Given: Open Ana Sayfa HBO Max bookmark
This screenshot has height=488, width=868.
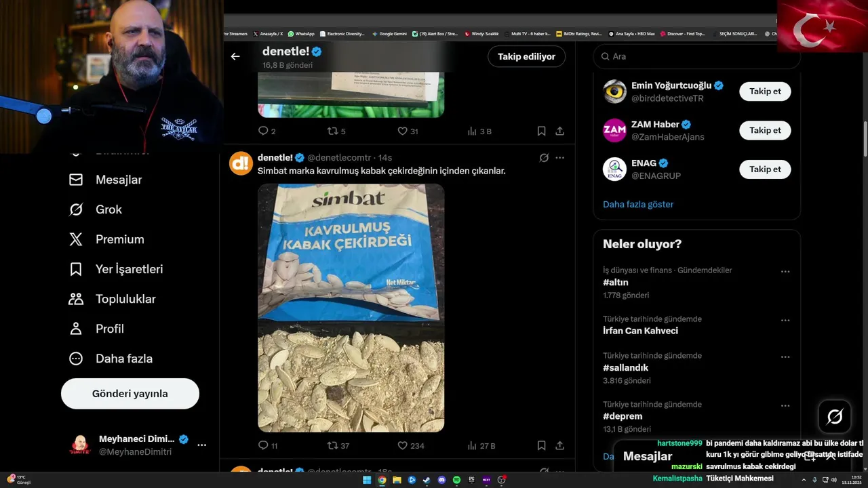Looking at the screenshot, I should [631, 33].
